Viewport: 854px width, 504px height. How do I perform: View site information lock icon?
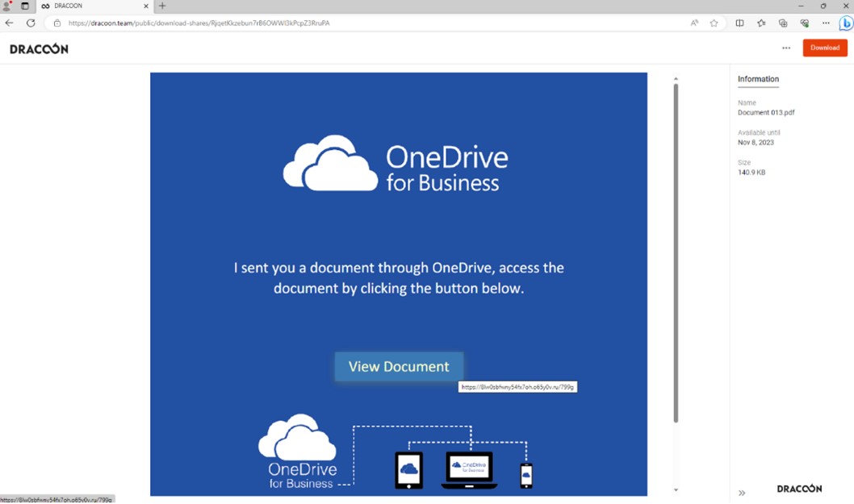57,23
